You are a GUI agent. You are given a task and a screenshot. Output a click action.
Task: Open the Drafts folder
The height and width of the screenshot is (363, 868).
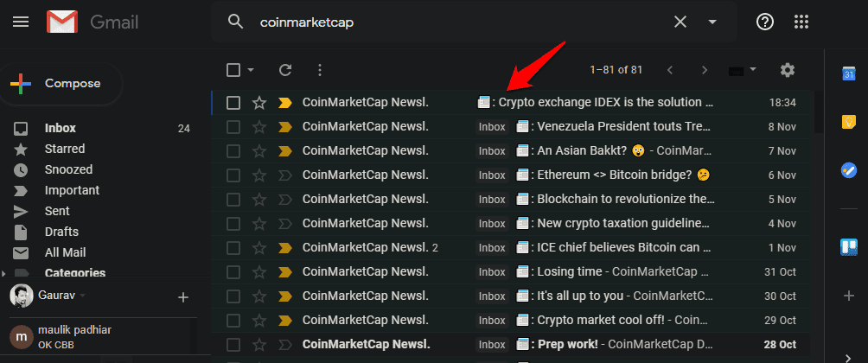[x=61, y=232]
